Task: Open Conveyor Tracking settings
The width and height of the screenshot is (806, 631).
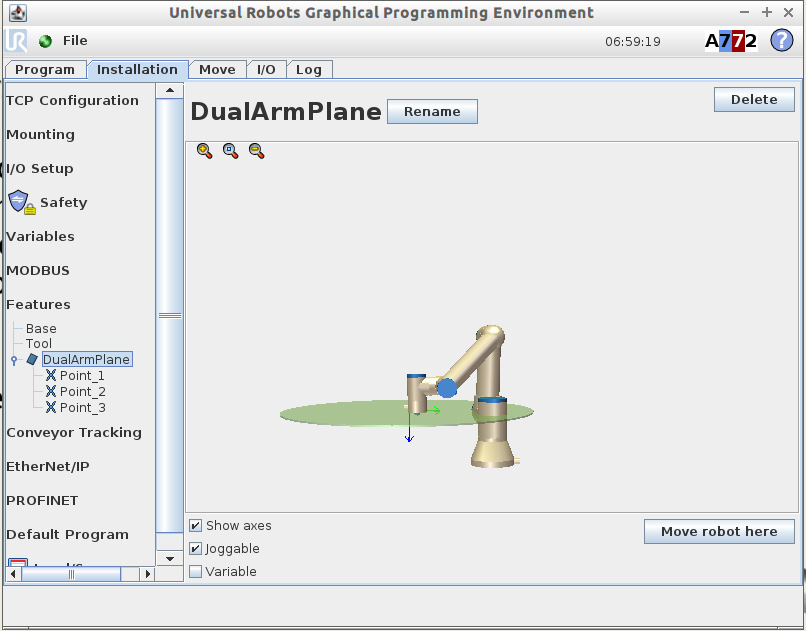Action: [x=74, y=432]
